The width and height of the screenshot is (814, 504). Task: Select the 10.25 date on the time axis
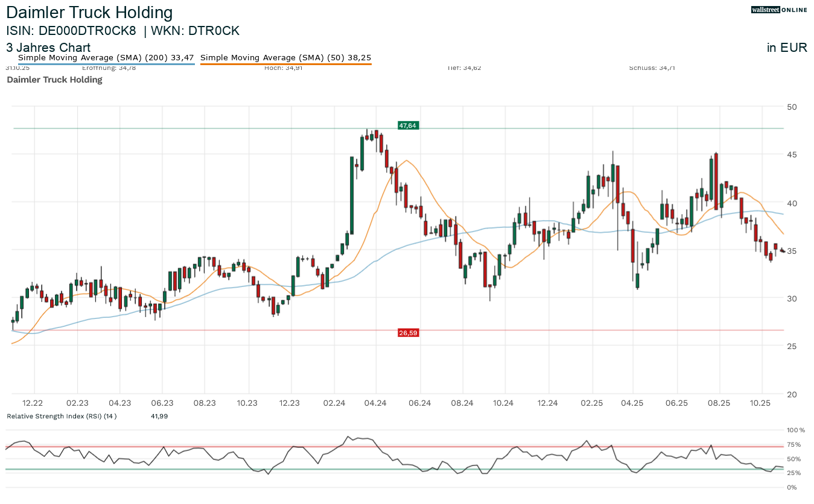tap(761, 403)
